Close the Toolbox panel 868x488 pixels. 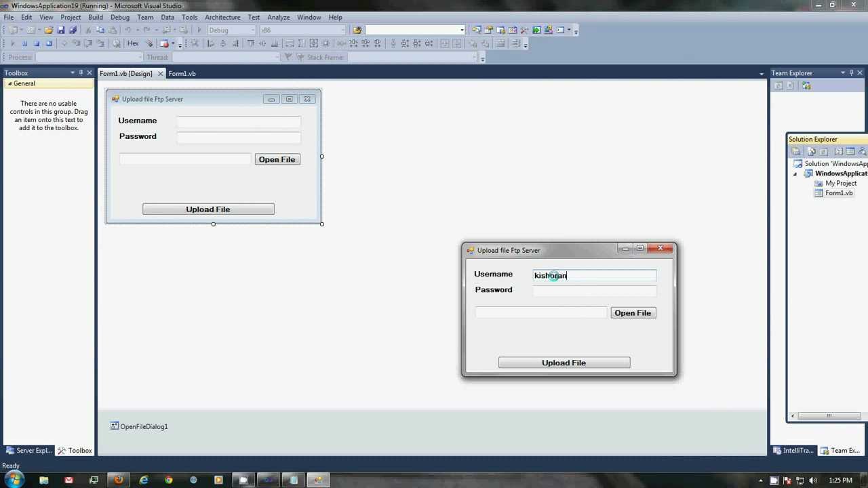pyautogui.click(x=90, y=73)
